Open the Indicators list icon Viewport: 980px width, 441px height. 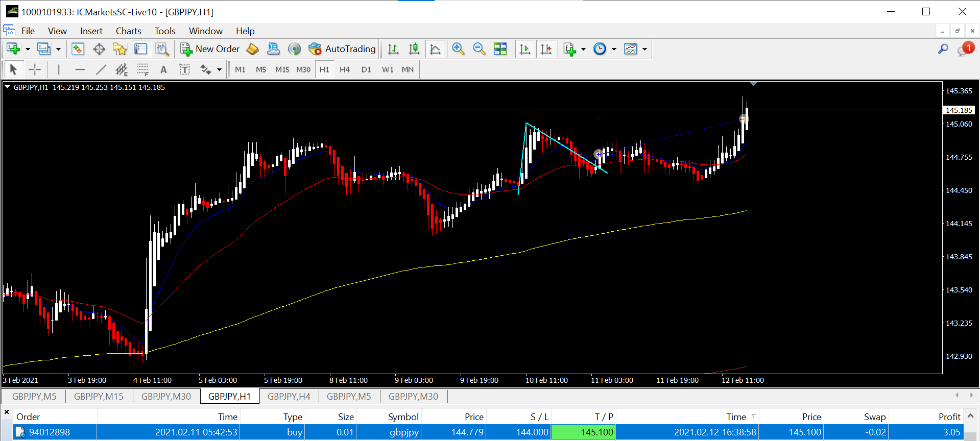click(x=570, y=49)
